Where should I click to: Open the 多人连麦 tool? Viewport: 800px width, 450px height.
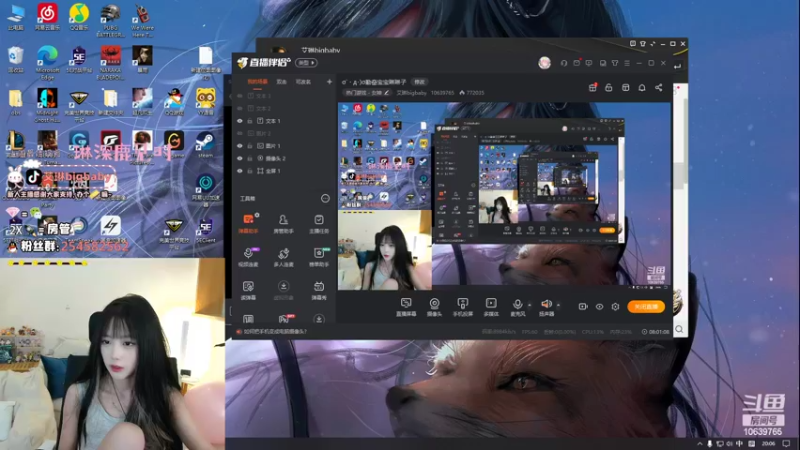283,257
